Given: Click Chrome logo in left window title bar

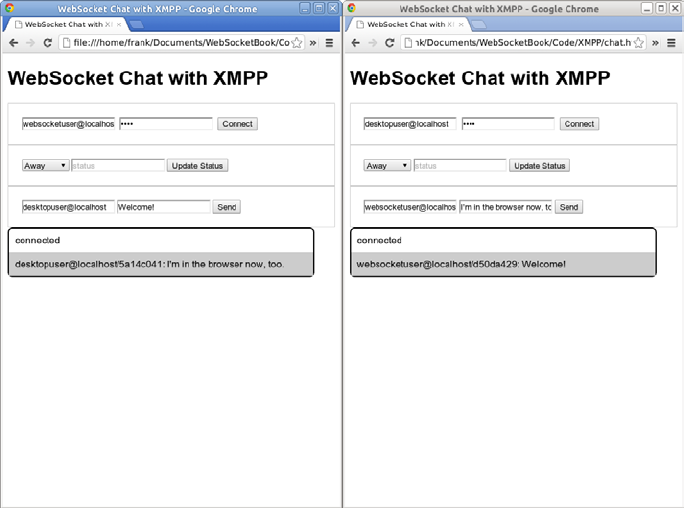Looking at the screenshot, I should (9, 8).
